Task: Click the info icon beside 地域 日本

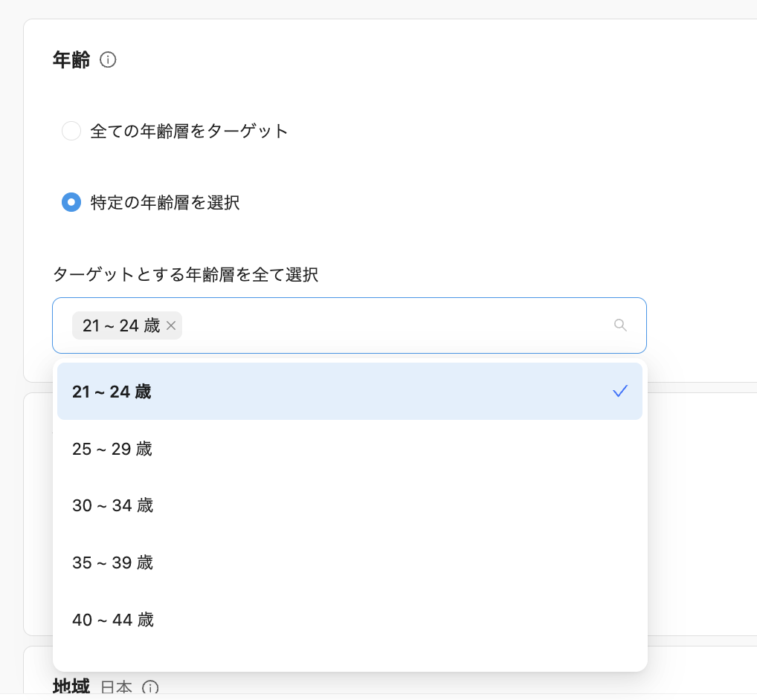Action: (151, 687)
